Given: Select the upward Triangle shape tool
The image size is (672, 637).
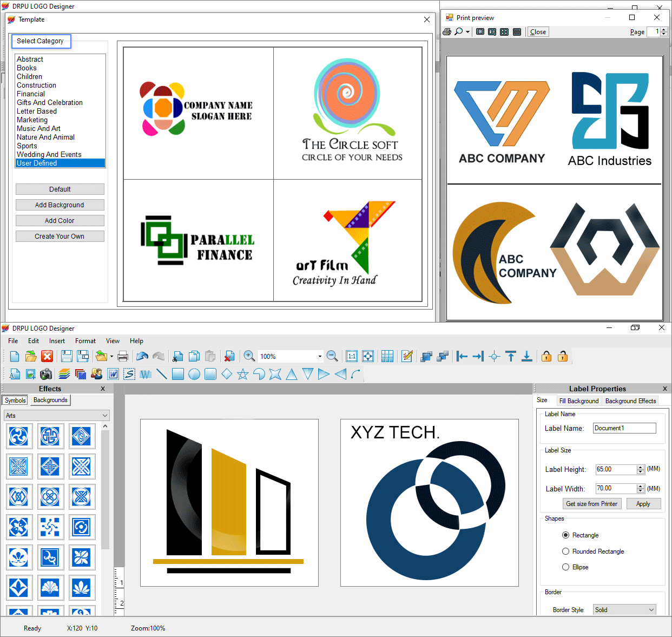Looking at the screenshot, I should 292,374.
